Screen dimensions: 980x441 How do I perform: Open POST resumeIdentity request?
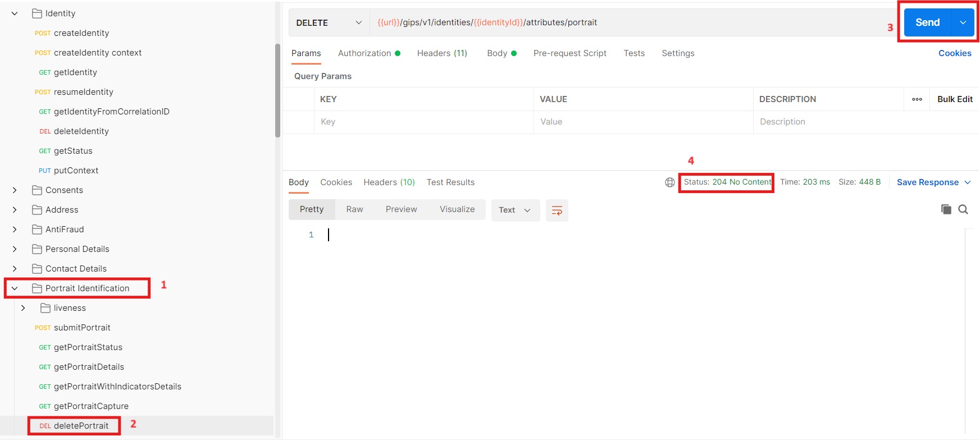click(74, 92)
